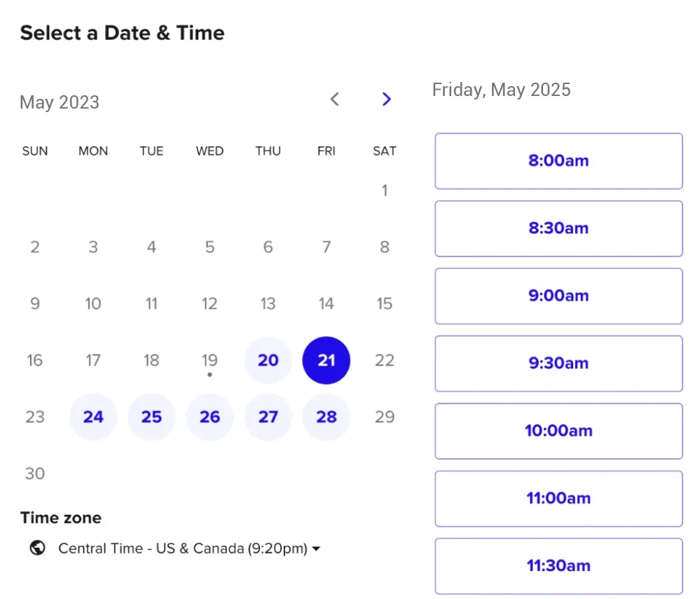Select Friday the 28th
The width and height of the screenshot is (700, 599).
click(327, 417)
